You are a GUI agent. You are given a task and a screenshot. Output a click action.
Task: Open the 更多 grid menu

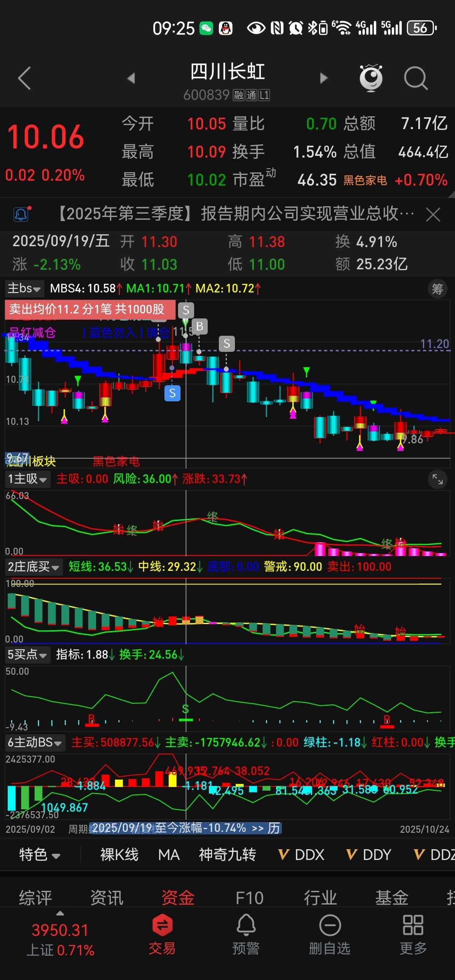(x=413, y=935)
